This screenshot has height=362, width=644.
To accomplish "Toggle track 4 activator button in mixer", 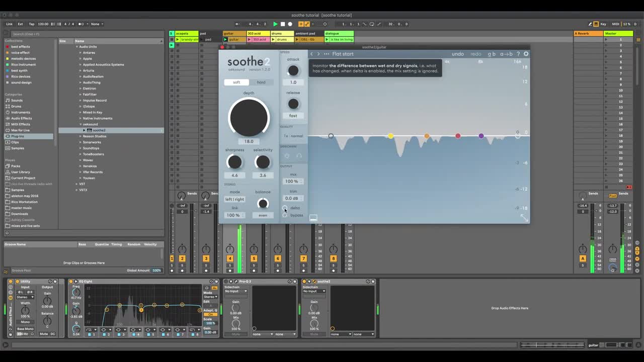I will pos(230,258).
